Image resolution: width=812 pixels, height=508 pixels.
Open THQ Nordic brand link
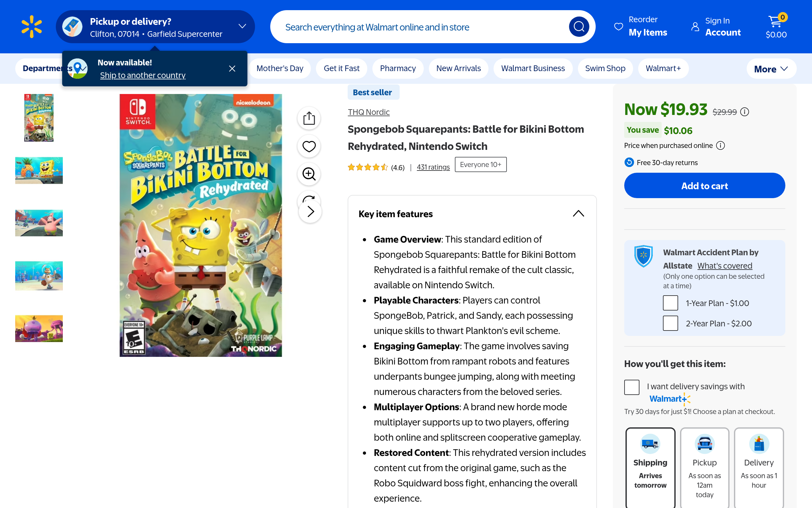[x=369, y=112]
